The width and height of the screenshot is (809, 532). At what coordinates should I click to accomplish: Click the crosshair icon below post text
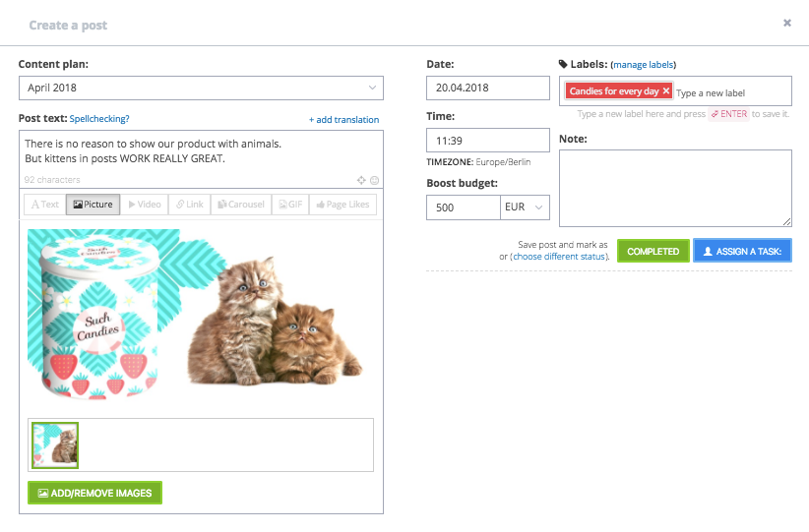click(x=361, y=180)
